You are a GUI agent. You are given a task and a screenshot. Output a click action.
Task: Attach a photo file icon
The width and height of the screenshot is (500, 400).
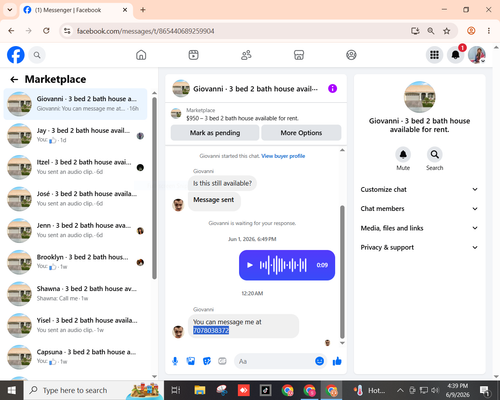[191, 361]
